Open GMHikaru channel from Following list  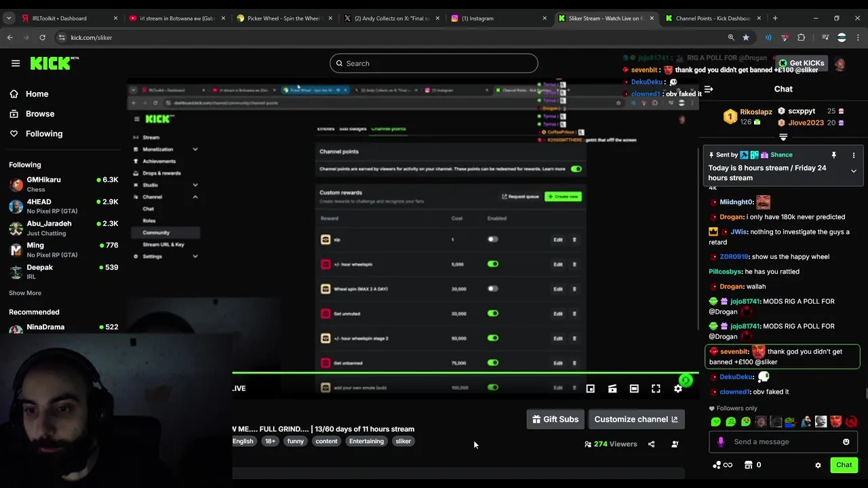(x=64, y=184)
